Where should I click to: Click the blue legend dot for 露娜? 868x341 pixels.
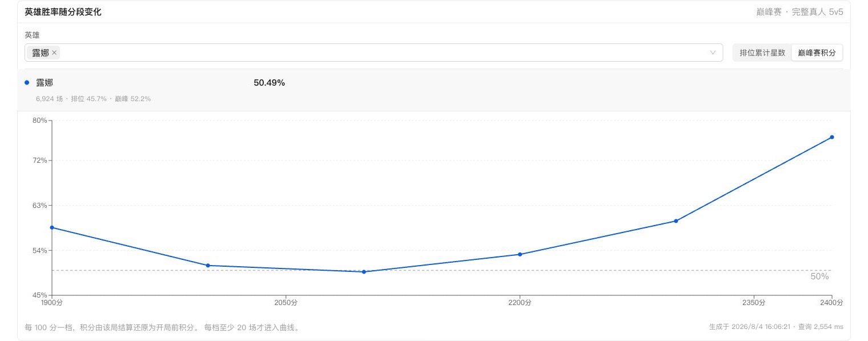tap(27, 83)
